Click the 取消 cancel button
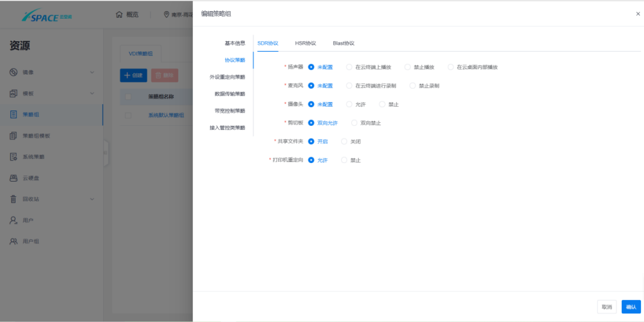Image resolution: width=644 pixels, height=322 pixels. 607,307
